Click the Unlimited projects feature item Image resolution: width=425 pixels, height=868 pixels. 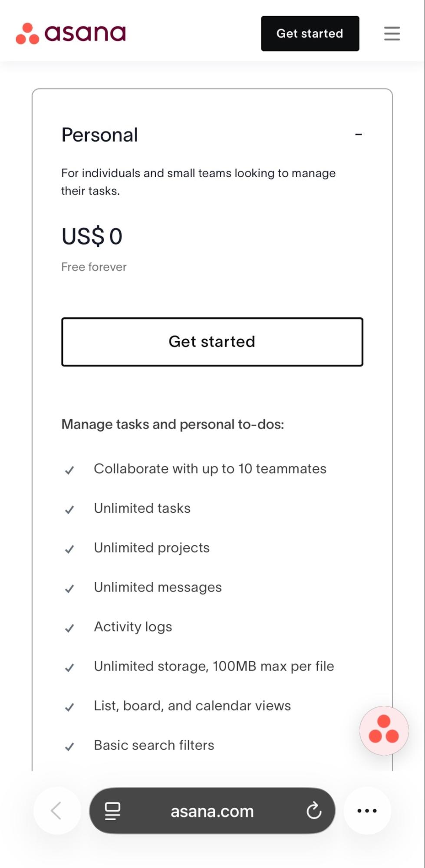tap(152, 548)
